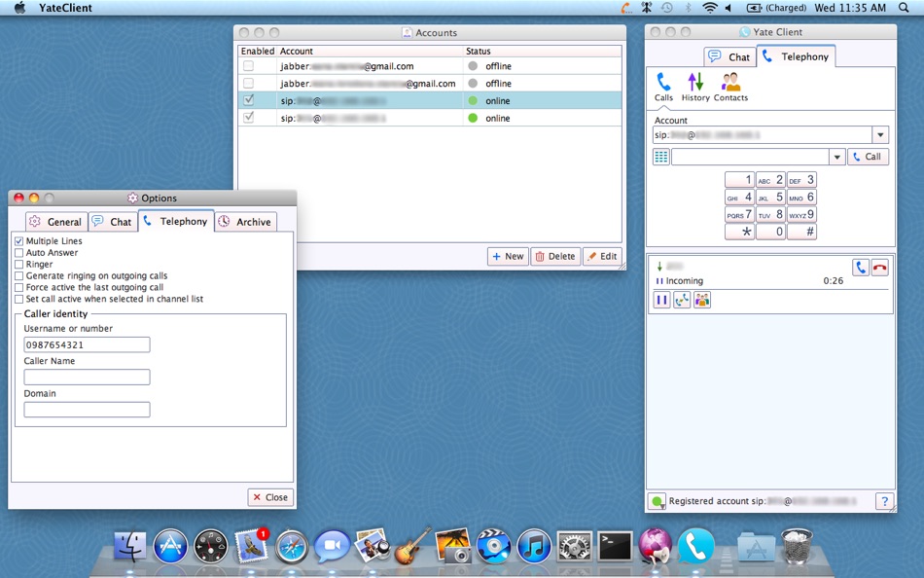Image resolution: width=924 pixels, height=578 pixels.
Task: Click Delete in the Accounts window
Action: point(555,257)
